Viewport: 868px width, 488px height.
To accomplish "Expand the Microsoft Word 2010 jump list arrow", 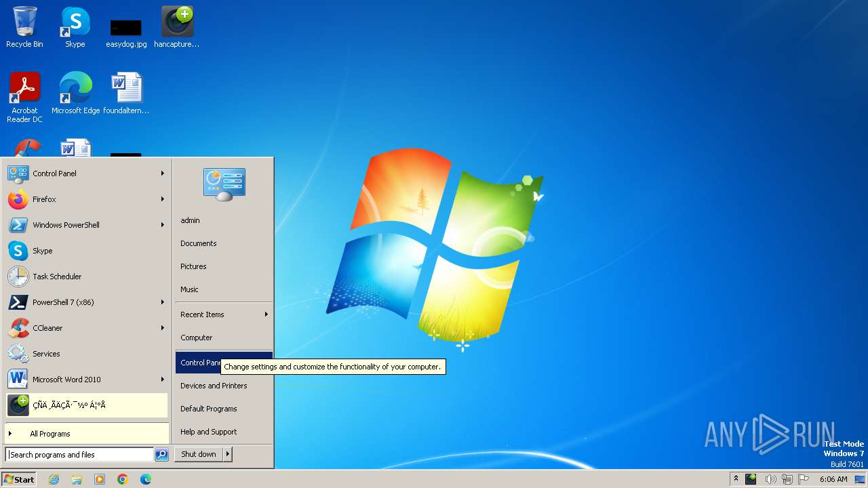I will (163, 380).
